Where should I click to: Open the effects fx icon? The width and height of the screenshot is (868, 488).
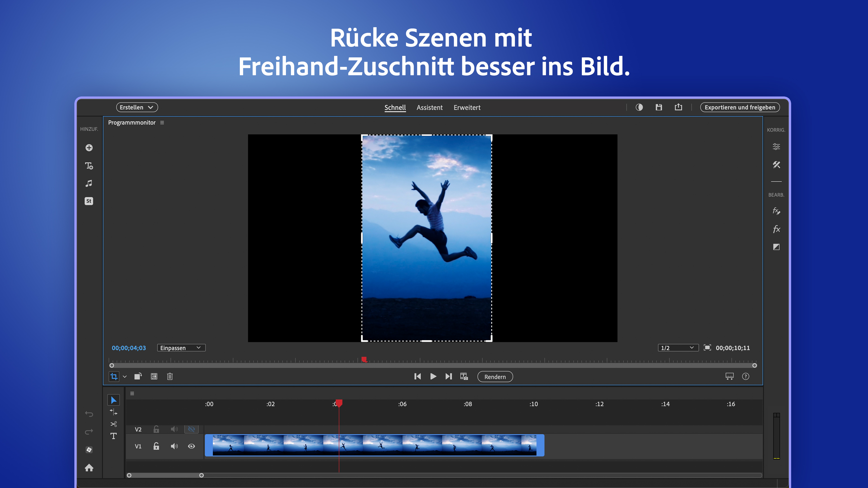pyautogui.click(x=776, y=229)
